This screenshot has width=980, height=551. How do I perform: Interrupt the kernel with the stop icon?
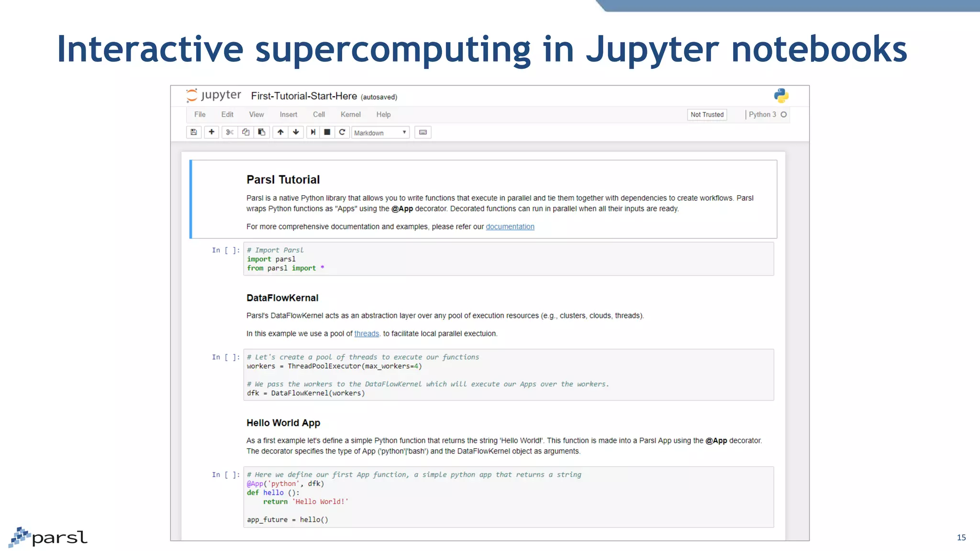pos(327,132)
